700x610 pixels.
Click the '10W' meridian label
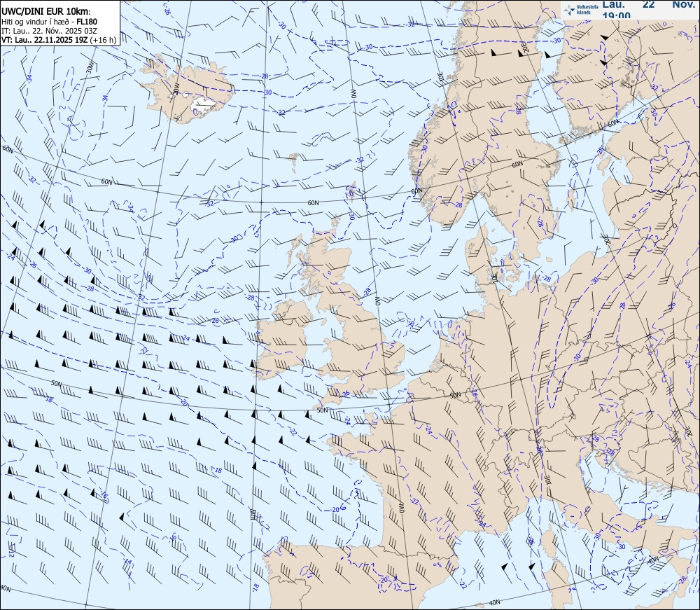click(252, 515)
